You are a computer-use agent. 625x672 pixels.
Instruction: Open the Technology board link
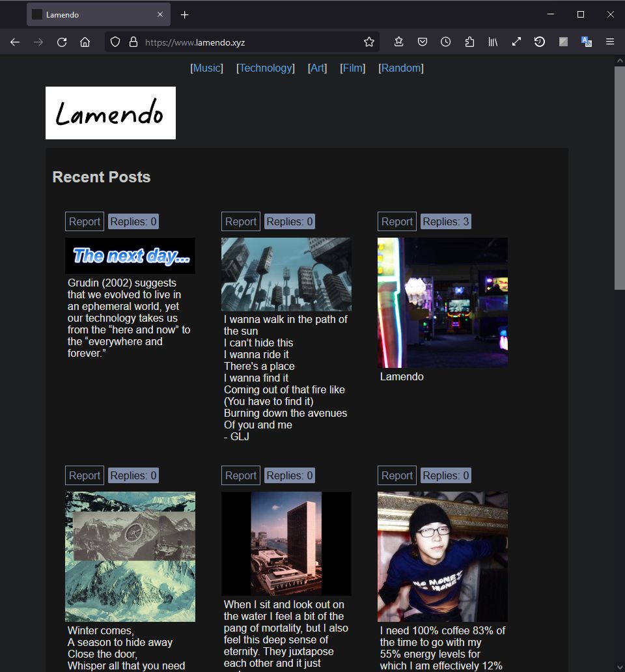point(266,68)
